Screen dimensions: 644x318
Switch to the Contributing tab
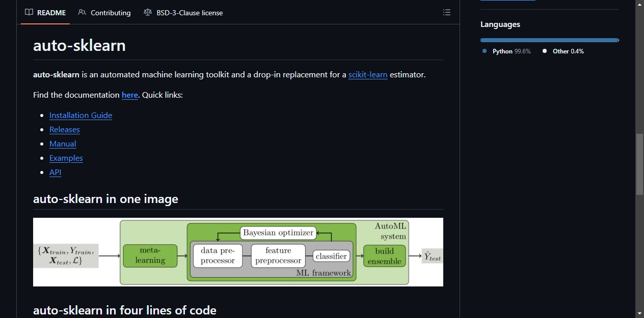pyautogui.click(x=104, y=13)
